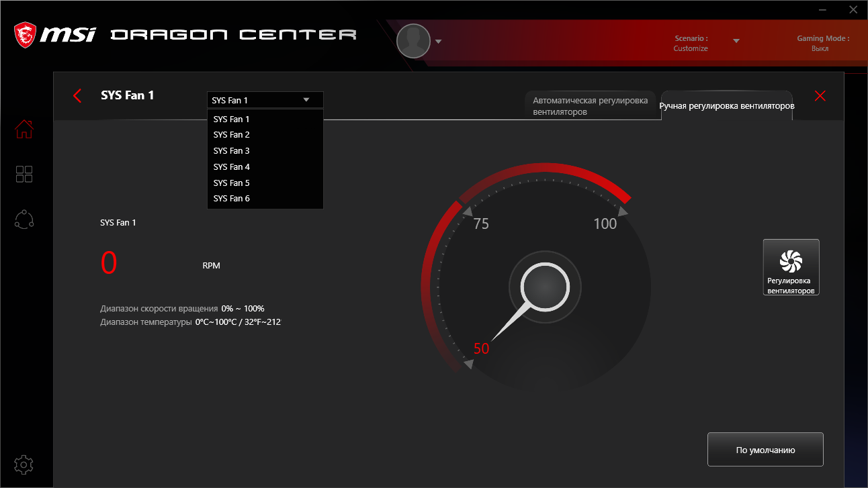Go back with the red arrow
The width and height of the screenshot is (868, 488).
pos(77,96)
